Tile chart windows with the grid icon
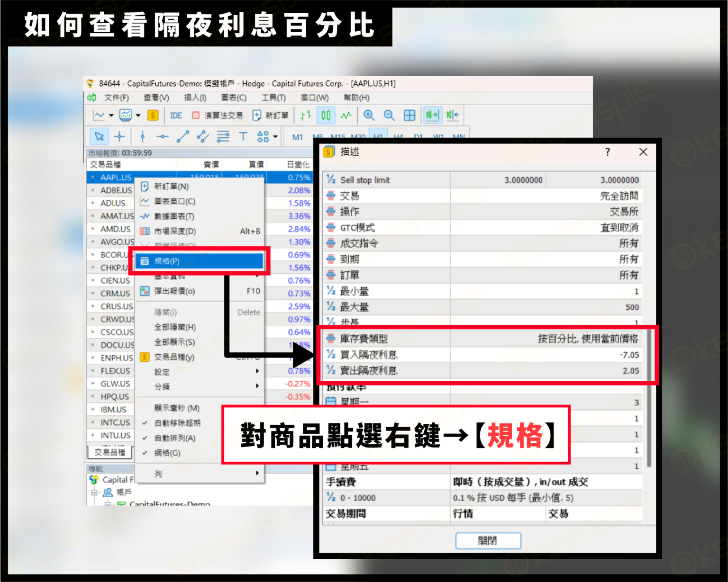The width and height of the screenshot is (728, 582). (409, 115)
